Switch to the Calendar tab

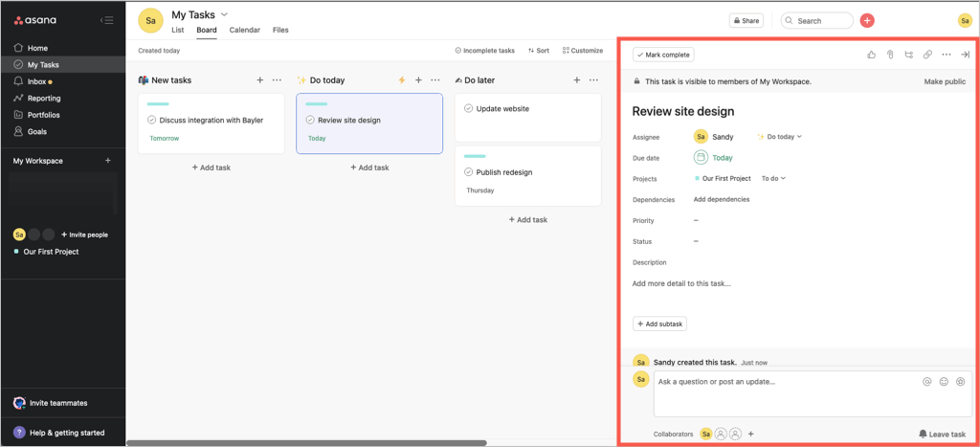point(245,31)
